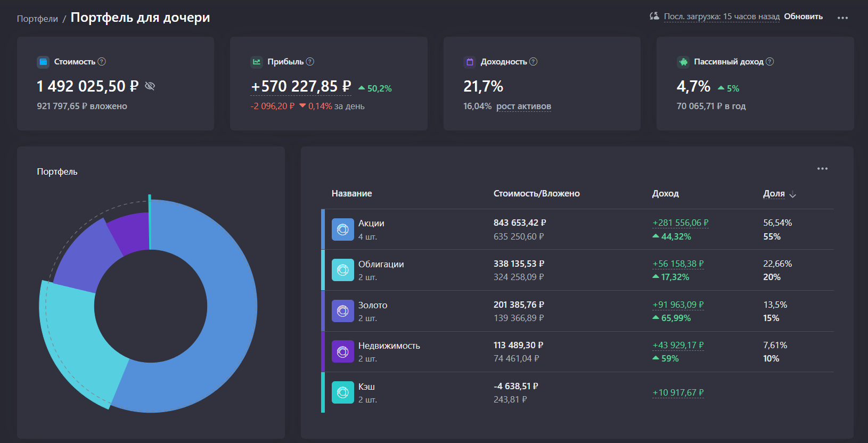The image size is (868, 443).
Task: Click the 4,7% passive income value
Action: [x=693, y=86]
